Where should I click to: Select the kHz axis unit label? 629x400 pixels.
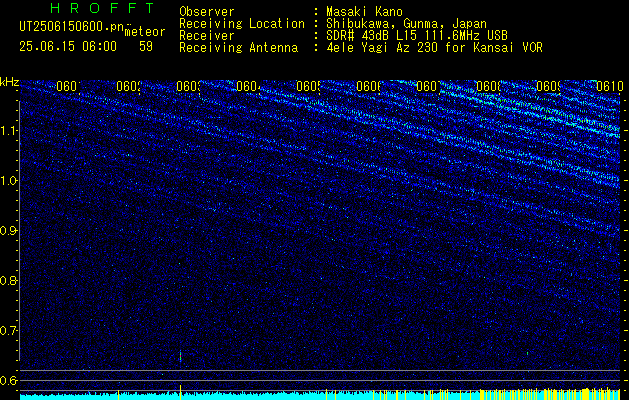[x=10, y=82]
